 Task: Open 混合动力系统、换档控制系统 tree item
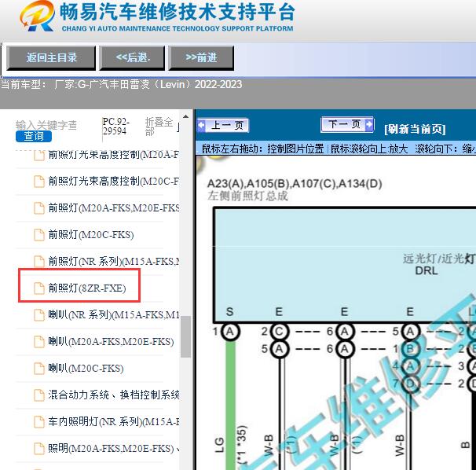click(113, 395)
